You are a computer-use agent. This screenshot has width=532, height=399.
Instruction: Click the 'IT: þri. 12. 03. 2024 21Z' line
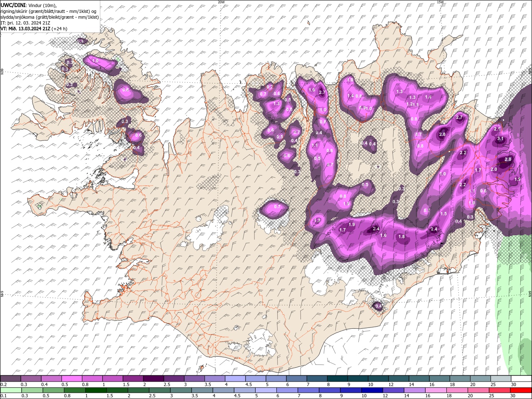25,23
